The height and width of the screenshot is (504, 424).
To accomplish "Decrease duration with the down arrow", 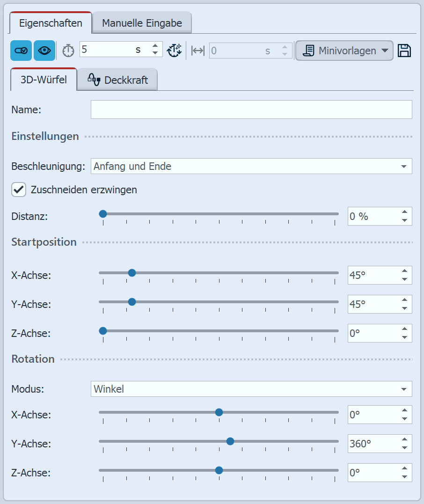I will (x=155, y=53).
